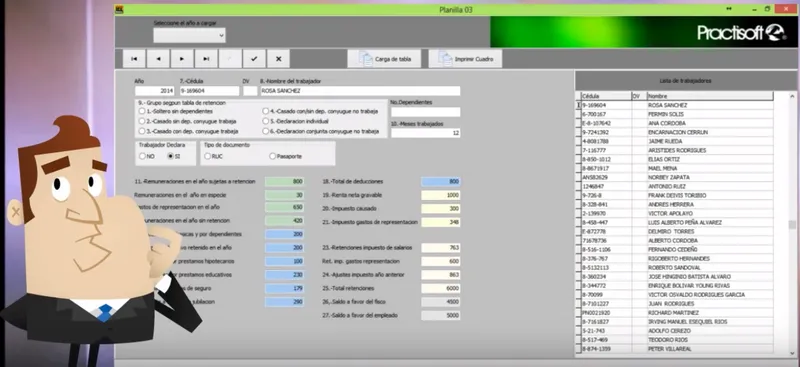Click 21.-Impuesto gastos de representacion field
Image resolution: width=800 pixels, height=367 pixels.
click(x=441, y=222)
